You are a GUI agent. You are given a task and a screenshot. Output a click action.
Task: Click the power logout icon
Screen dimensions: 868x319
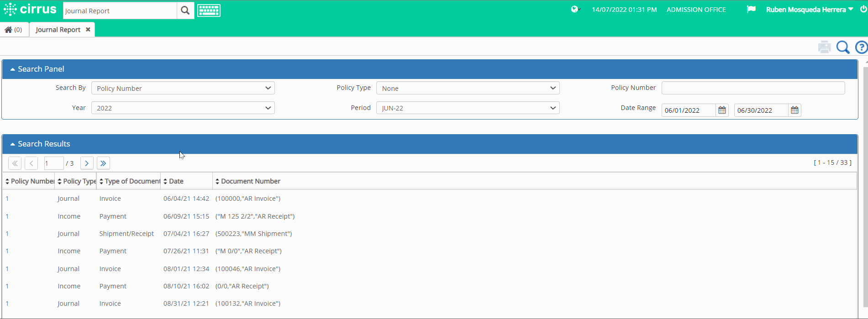click(x=863, y=9)
